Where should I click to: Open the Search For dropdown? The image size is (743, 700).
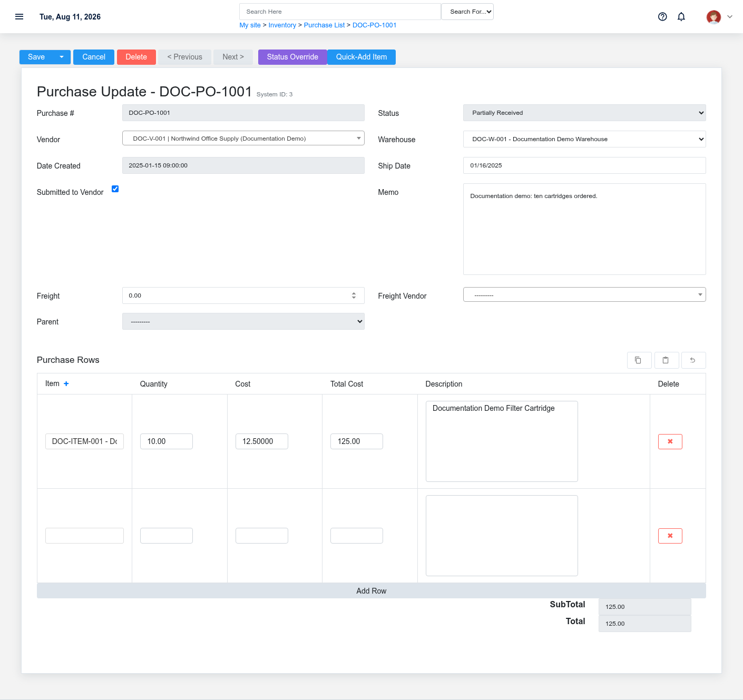[467, 12]
